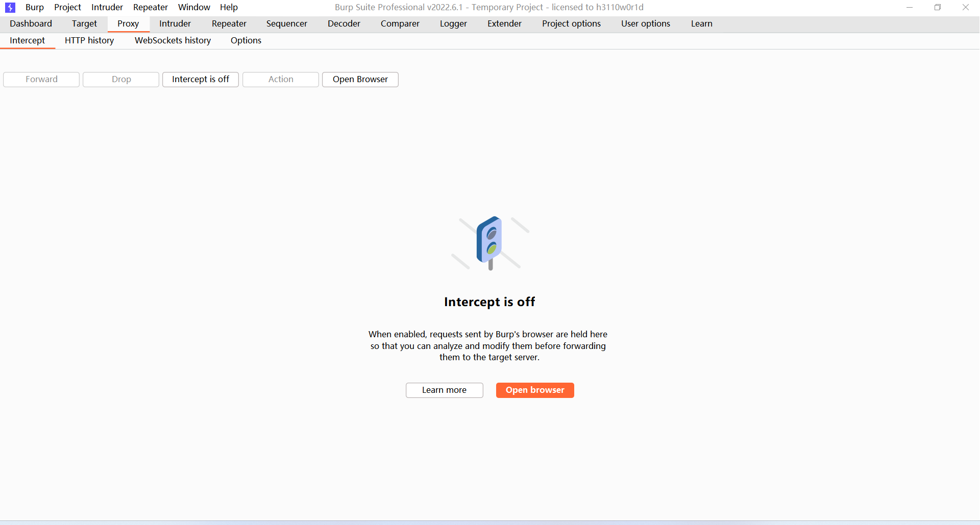
Task: Click the Drop button
Action: click(121, 79)
